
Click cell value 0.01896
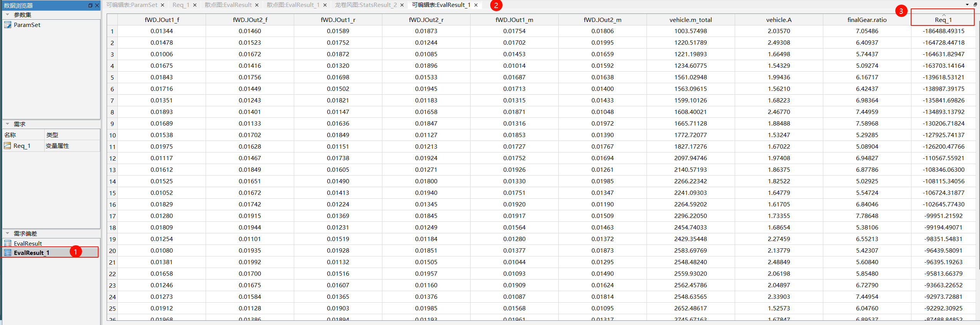point(426,65)
